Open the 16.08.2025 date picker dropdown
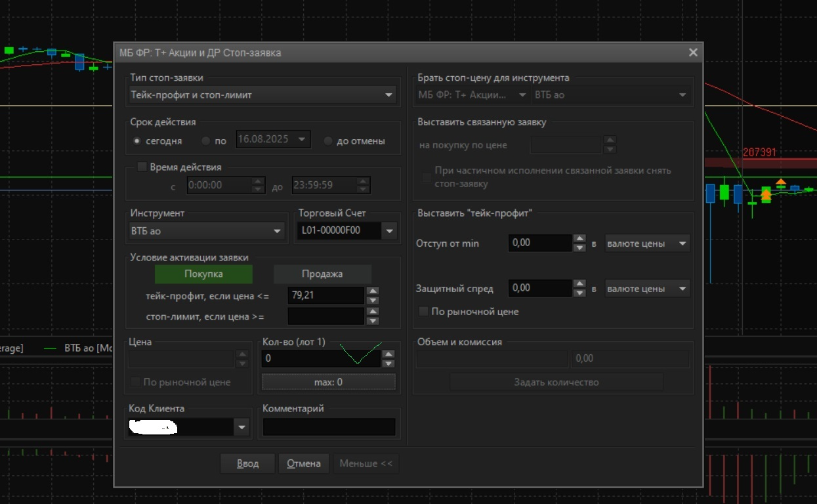 click(x=301, y=139)
